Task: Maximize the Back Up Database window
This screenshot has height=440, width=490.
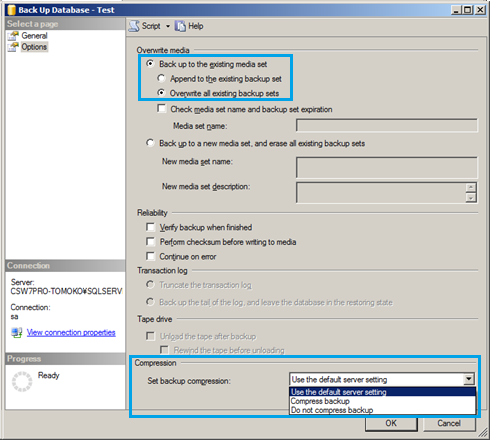Action: point(468,10)
